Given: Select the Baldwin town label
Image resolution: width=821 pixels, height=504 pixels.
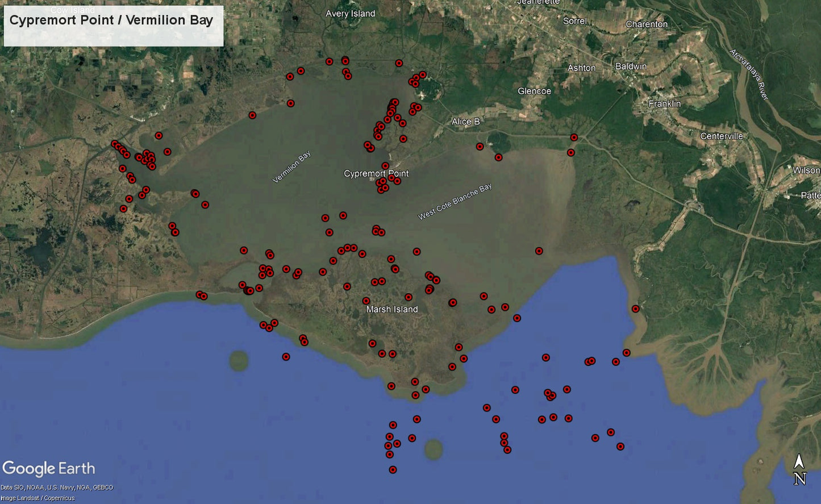Looking at the screenshot, I should point(630,66).
